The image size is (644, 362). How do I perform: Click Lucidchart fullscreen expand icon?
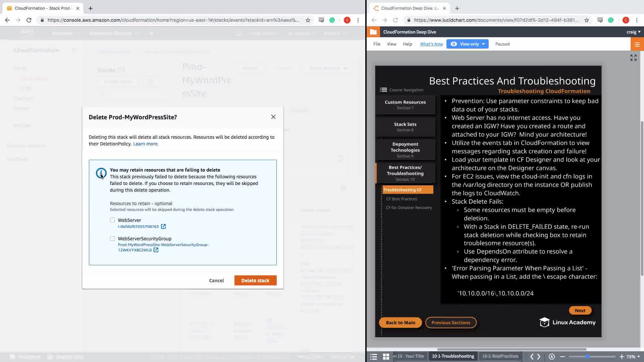pyautogui.click(x=633, y=58)
